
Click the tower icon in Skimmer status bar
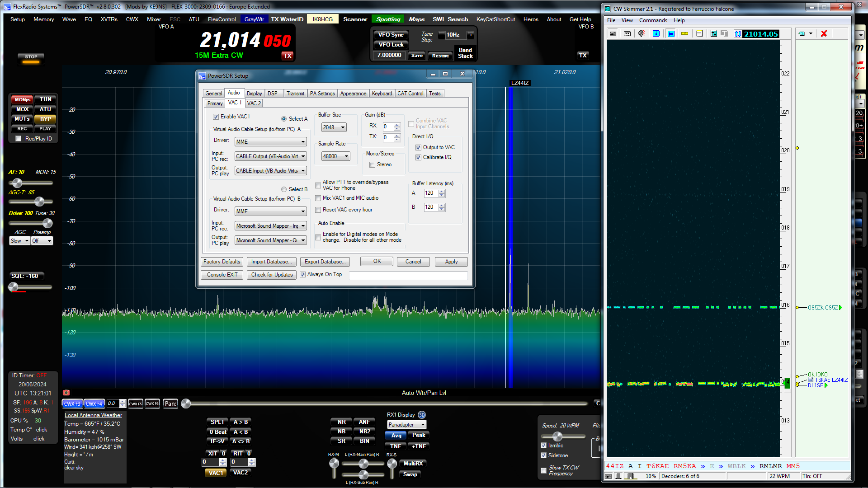(618, 476)
